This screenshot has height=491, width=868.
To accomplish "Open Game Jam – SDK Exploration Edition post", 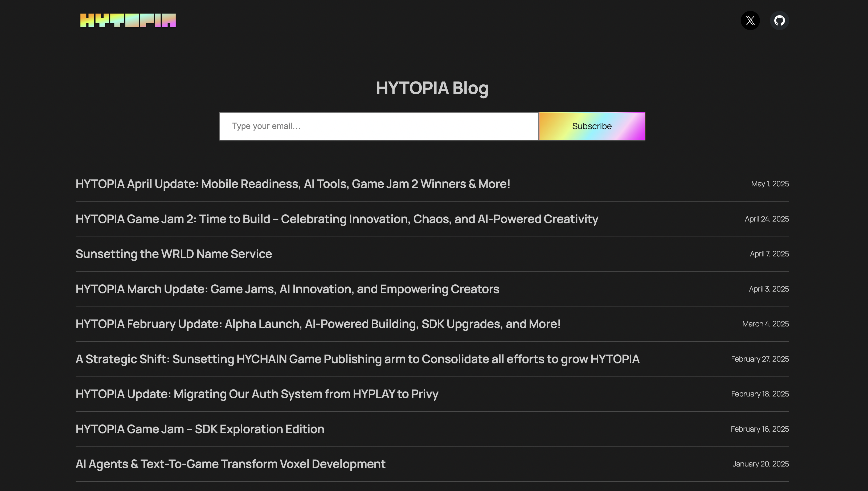I will [200, 429].
